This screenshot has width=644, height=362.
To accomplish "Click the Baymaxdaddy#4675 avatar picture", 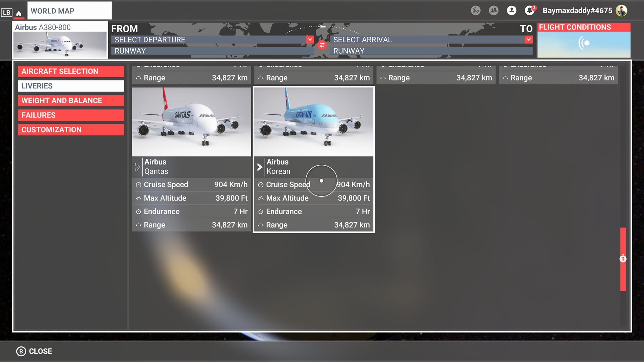I will coord(621,11).
